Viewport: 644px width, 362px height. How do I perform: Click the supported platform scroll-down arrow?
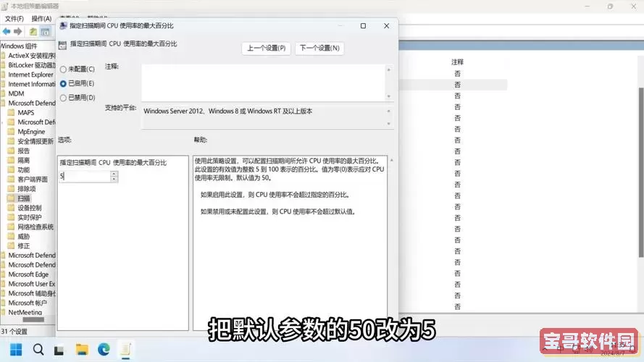pyautogui.click(x=388, y=124)
